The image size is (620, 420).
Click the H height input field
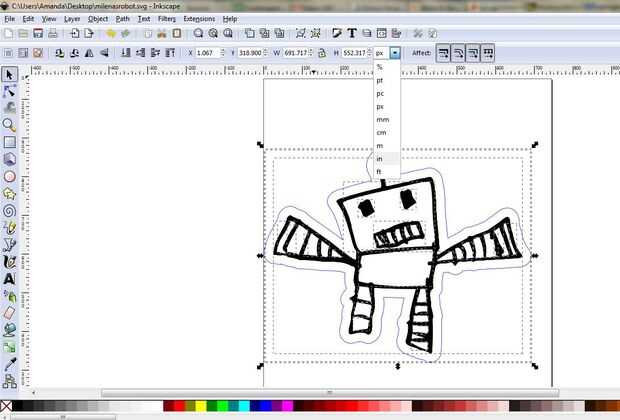point(355,53)
